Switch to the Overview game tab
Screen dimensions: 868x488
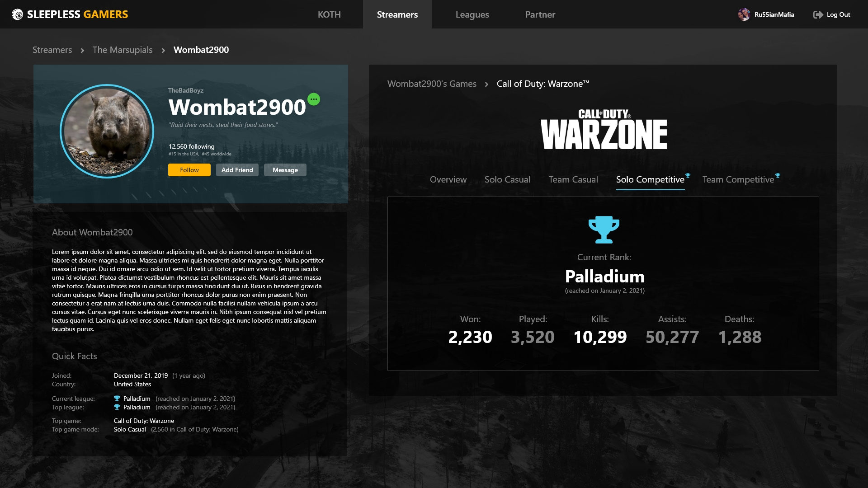click(x=448, y=179)
